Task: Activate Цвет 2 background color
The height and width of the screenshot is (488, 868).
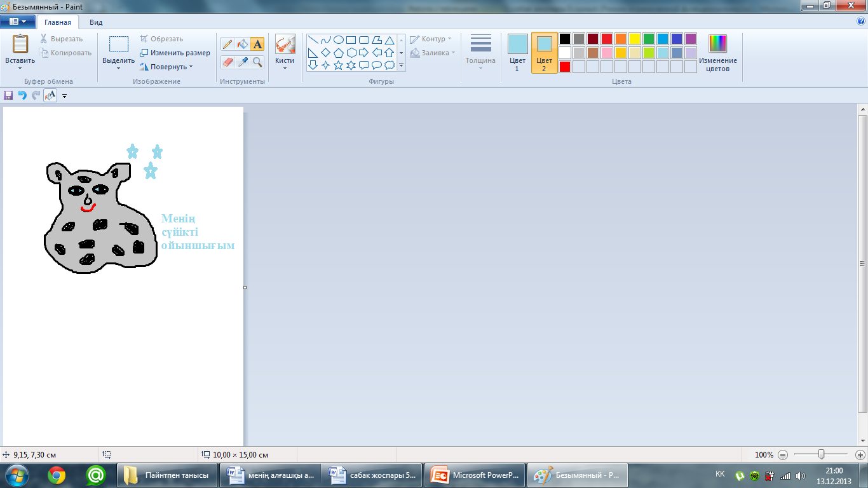Action: pos(545,53)
